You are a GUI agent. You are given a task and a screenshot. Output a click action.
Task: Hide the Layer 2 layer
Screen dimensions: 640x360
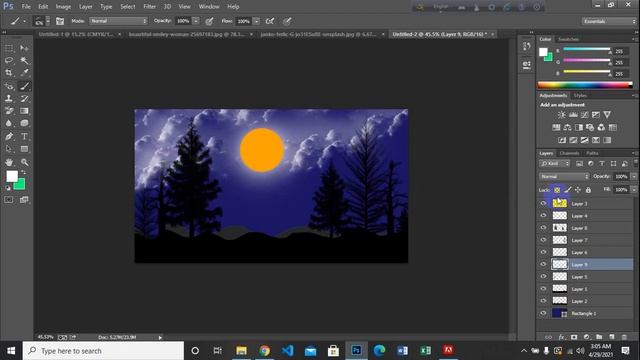point(543,301)
